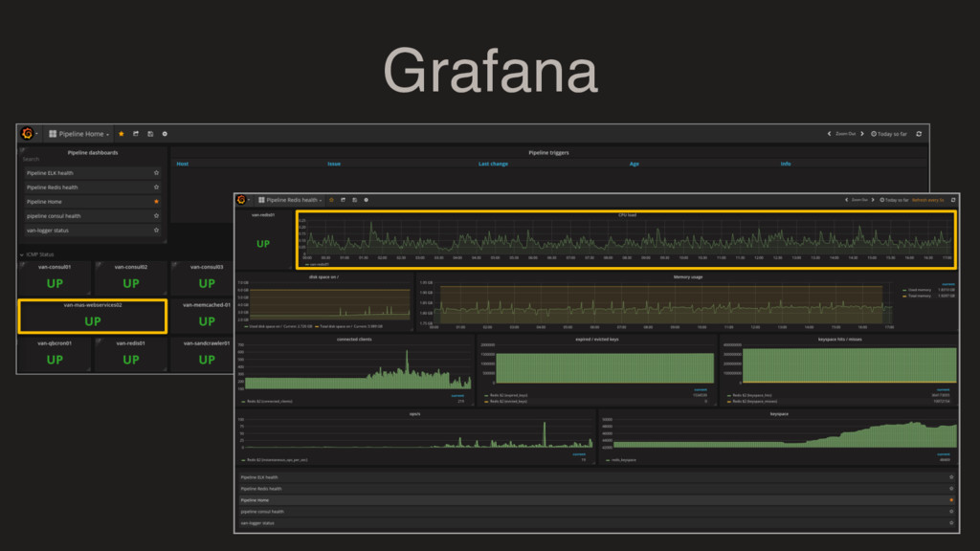Star Pipeline ELK health in bottom dashboard list
The height and width of the screenshot is (551, 980).
[951, 477]
